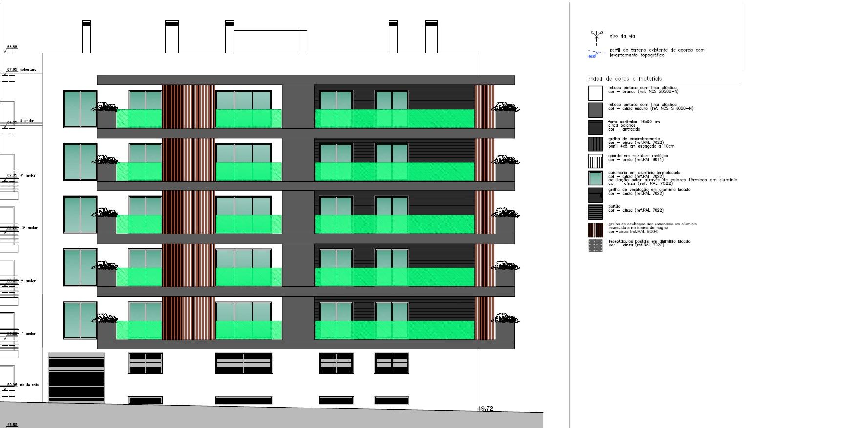Select the metal guard railing legend swatch
Screen dimensions: 868x428
[x=595, y=161]
